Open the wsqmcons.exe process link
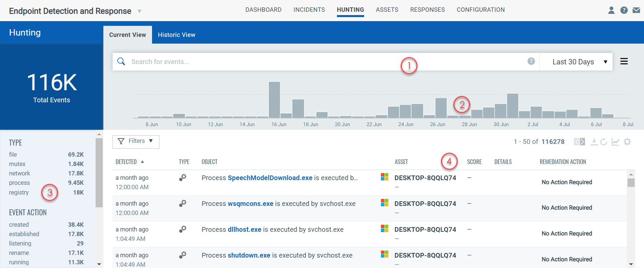The width and height of the screenshot is (644, 268). pyautogui.click(x=251, y=204)
